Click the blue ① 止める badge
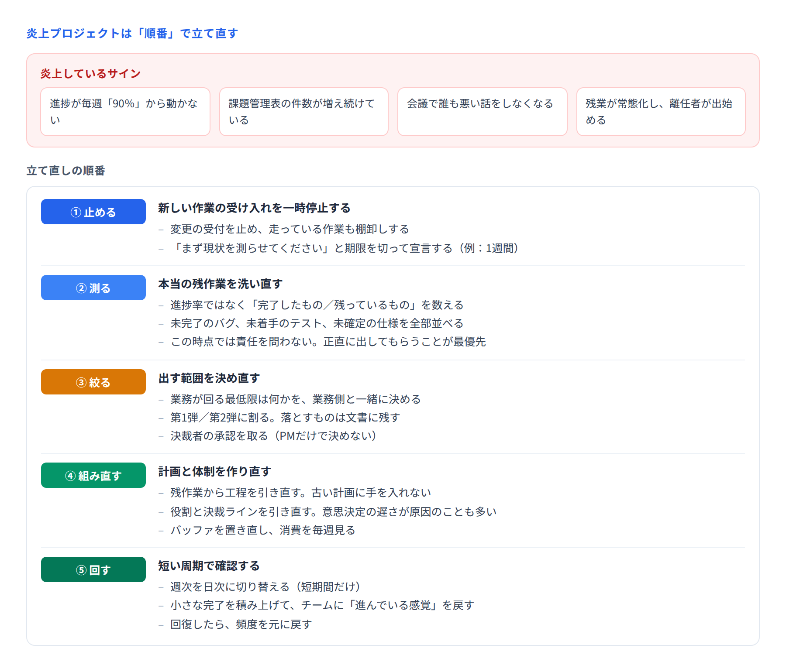 pyautogui.click(x=93, y=212)
